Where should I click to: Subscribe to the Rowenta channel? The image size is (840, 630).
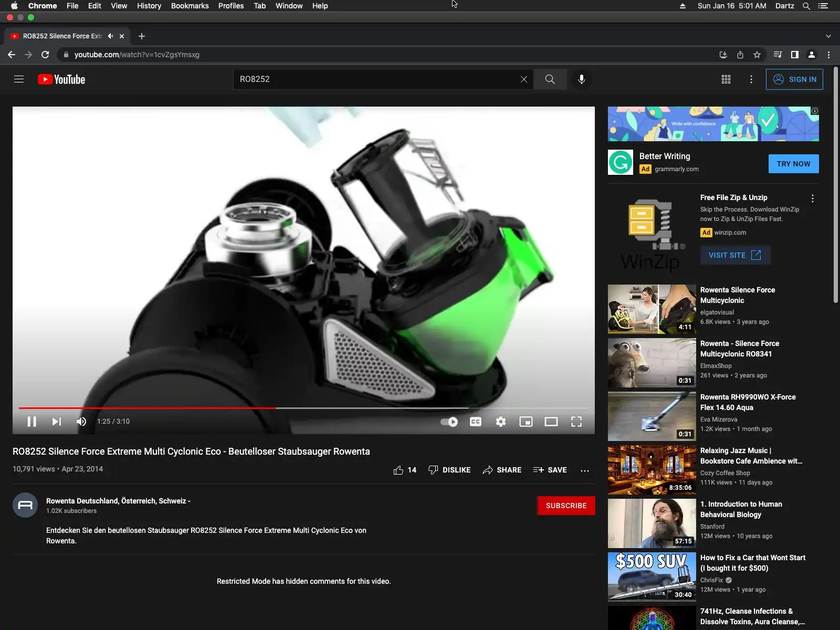coord(566,506)
